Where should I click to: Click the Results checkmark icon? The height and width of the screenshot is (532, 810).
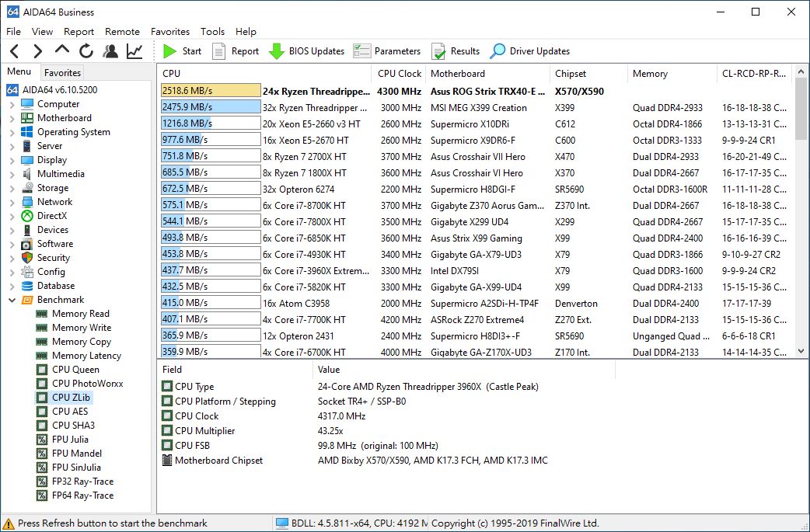(438, 51)
